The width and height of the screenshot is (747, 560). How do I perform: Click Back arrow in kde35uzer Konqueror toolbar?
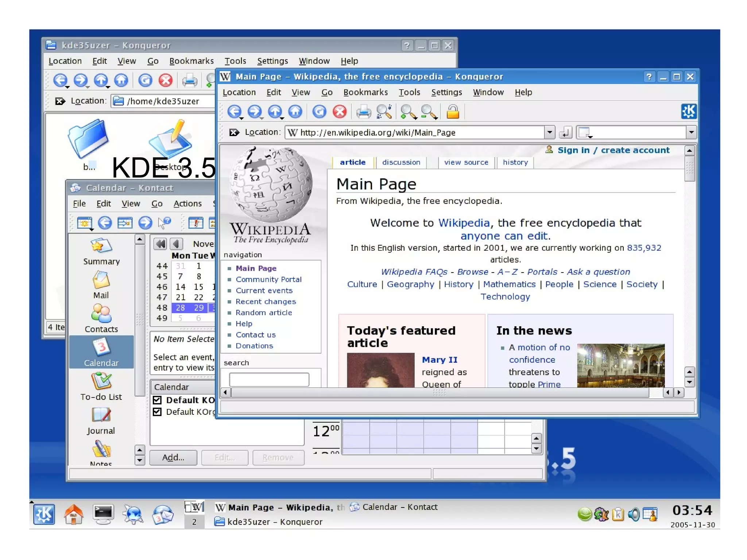[60, 80]
